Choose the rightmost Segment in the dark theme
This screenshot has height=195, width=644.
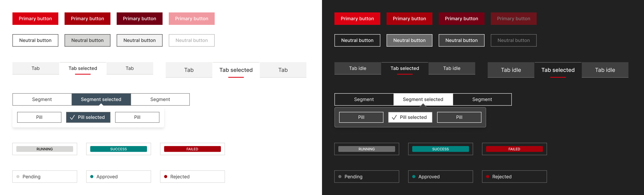click(482, 99)
